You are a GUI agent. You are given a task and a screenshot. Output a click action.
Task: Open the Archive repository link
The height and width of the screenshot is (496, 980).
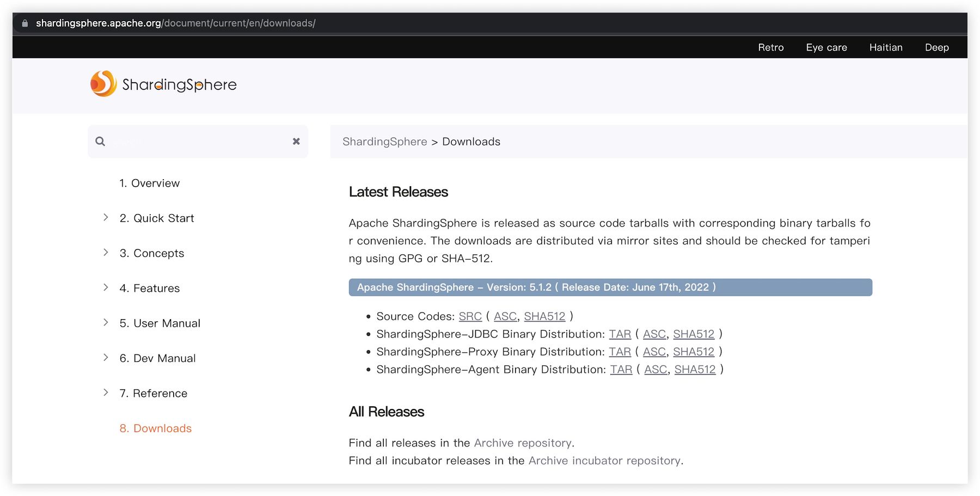click(523, 443)
